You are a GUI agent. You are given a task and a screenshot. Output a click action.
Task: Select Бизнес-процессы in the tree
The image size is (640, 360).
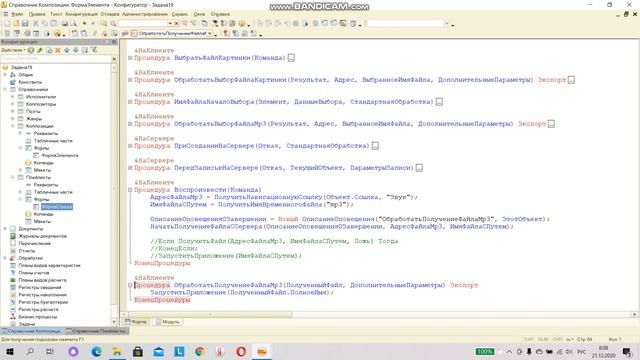38,317
